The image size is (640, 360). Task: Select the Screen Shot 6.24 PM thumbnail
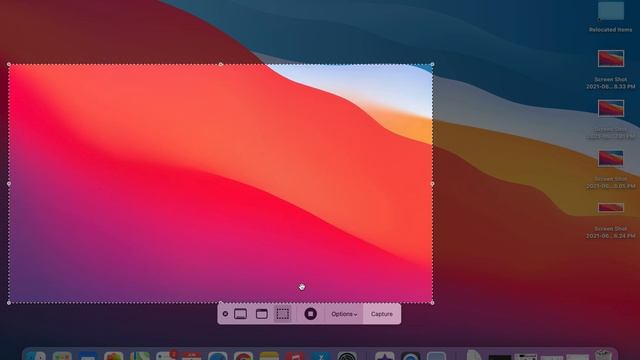611,208
